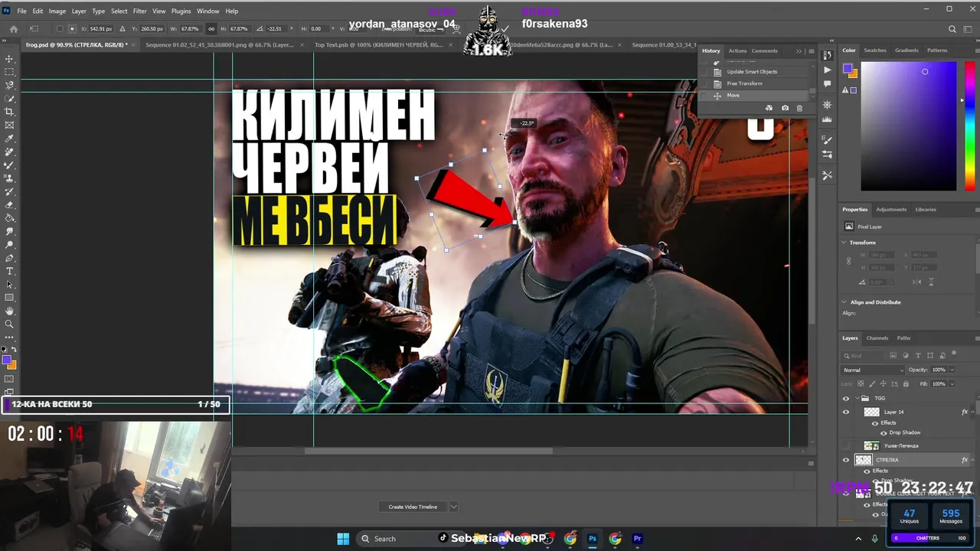This screenshot has width=980, height=551.
Task: Collapse Align and Distribute section
Action: click(x=844, y=302)
